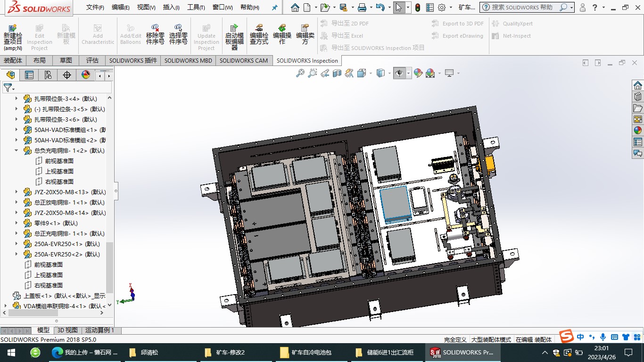This screenshot has width=644, height=362.
Task: Open the feature tree filter dropdown
Action: [9, 88]
